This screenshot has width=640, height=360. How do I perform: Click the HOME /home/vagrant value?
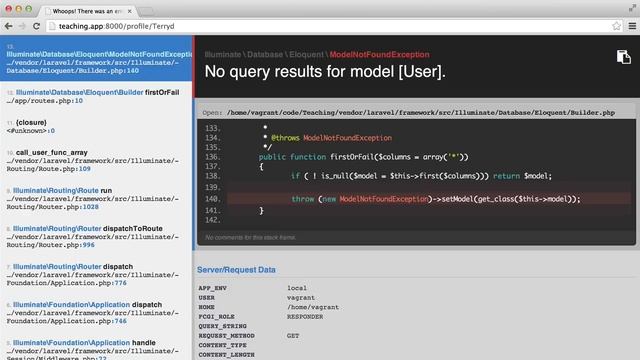[313, 307]
